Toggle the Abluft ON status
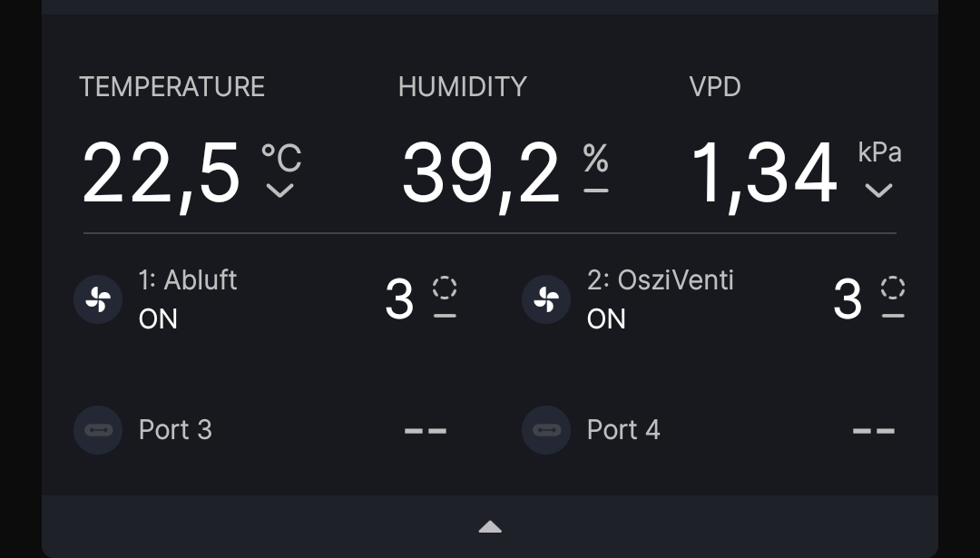Screen dimensions: 980x558 pos(158,319)
